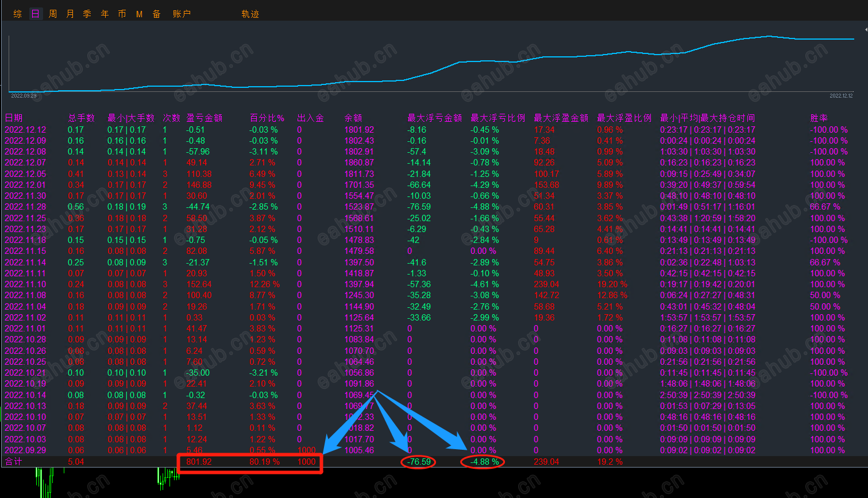The width and height of the screenshot is (868, 498).
Task: Click the blue equity curve chart
Action: point(431,63)
